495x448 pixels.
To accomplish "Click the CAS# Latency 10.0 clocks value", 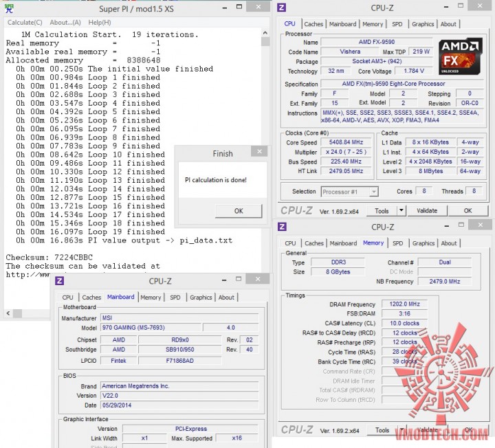I will [x=404, y=323].
